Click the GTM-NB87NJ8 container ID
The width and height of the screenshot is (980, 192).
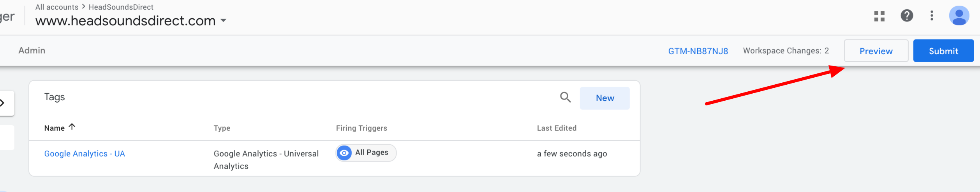coord(698,51)
